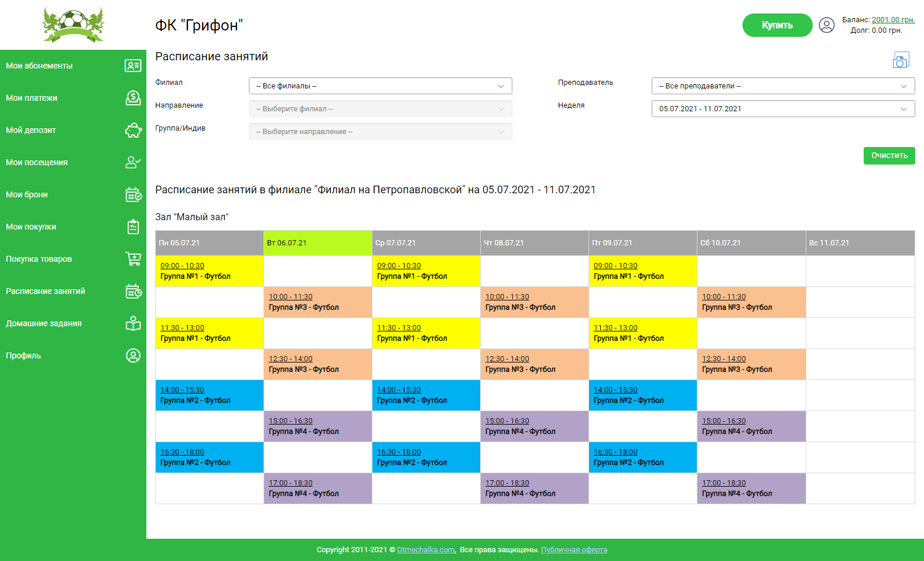924x561 pixels.
Task: Click the shopping cart icon for Покупка товаров
Action: coord(133,259)
